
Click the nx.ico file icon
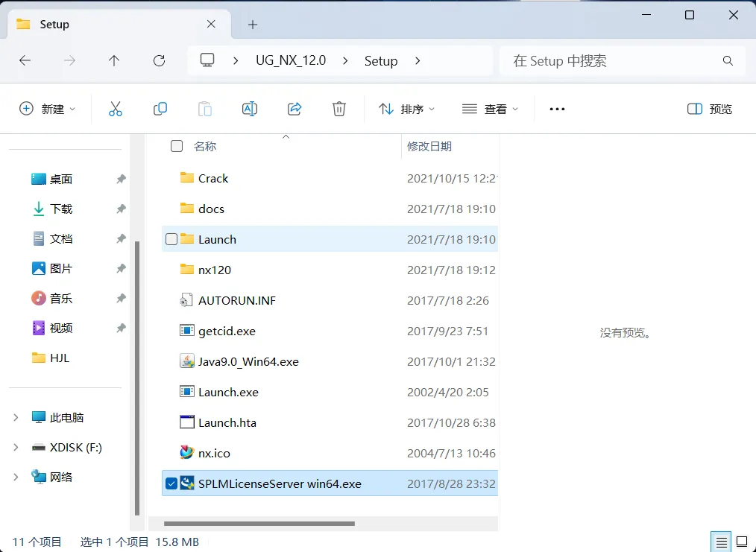click(187, 452)
